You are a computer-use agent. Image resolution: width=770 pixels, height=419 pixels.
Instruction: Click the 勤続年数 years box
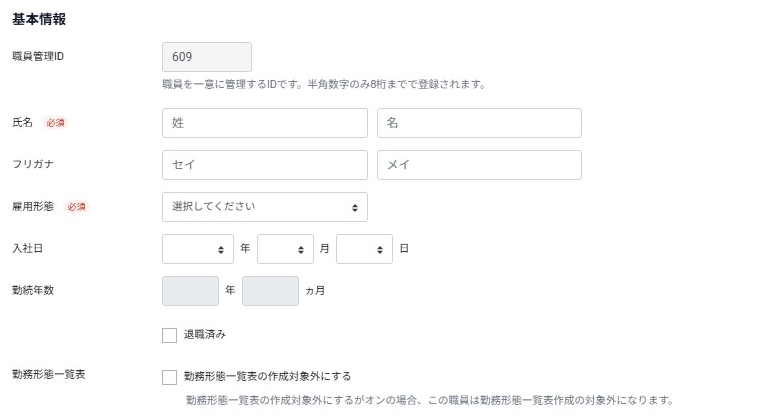190,291
